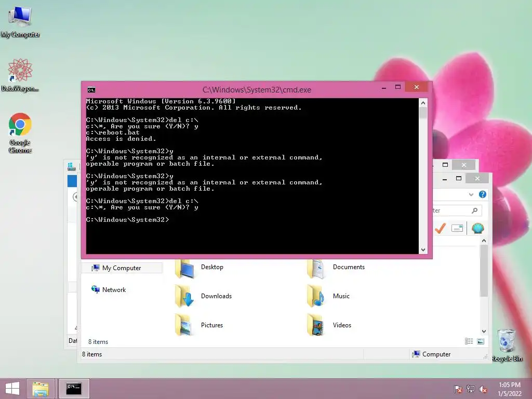Open the Explorer help question mark icon
Viewport: 532px width, 399px height.
click(x=483, y=194)
